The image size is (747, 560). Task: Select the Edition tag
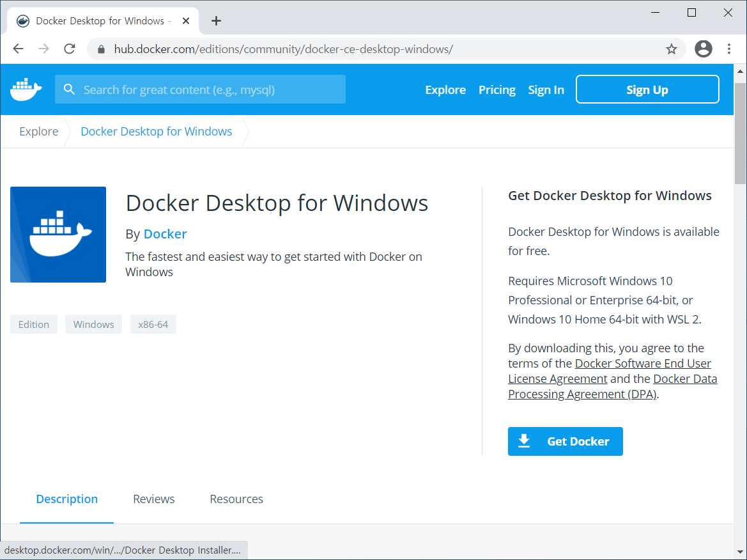tap(34, 324)
